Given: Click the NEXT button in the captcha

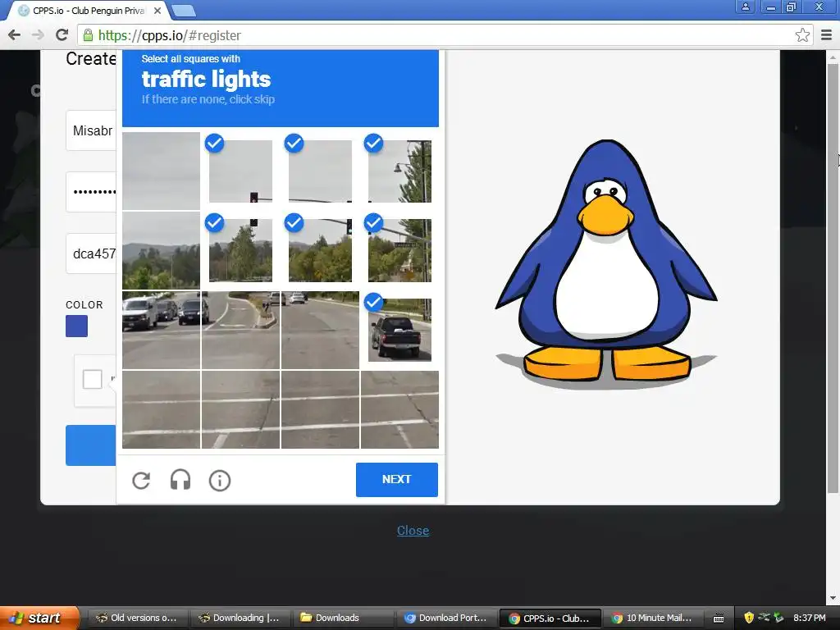Looking at the screenshot, I should click(396, 479).
